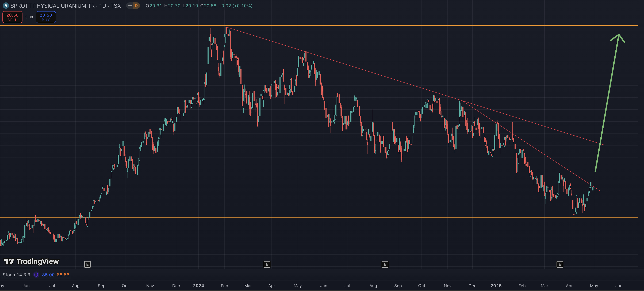Open the earnings marker "E" near Aug 2023
Image resolution: width=644 pixels, height=291 pixels.
[x=87, y=264]
